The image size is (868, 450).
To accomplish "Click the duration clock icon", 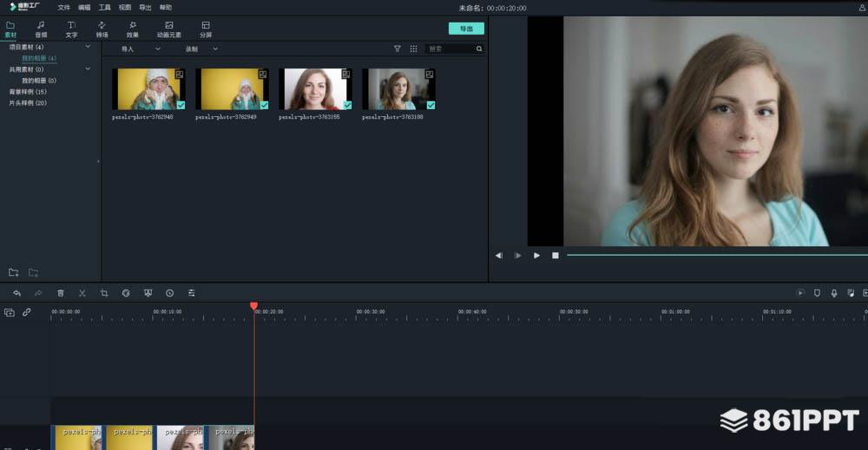I will (x=169, y=293).
